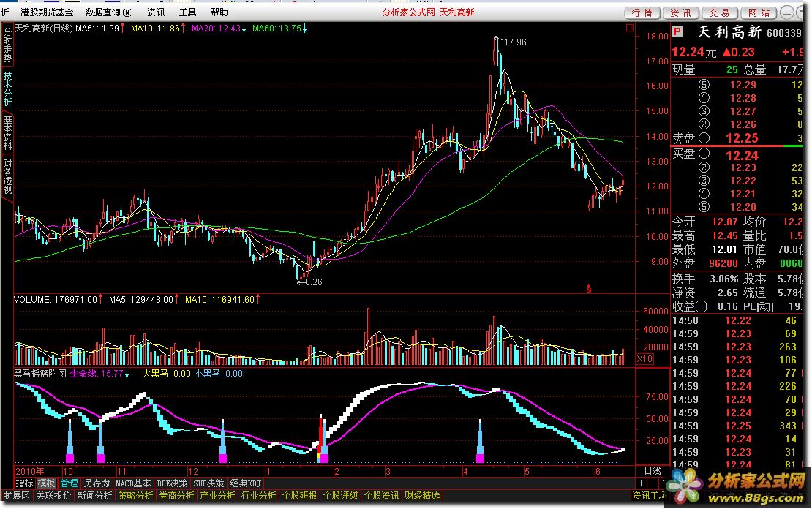This screenshot has height=509, width=812.
Task: Click the 今开 value 12.07
Action: (724, 222)
